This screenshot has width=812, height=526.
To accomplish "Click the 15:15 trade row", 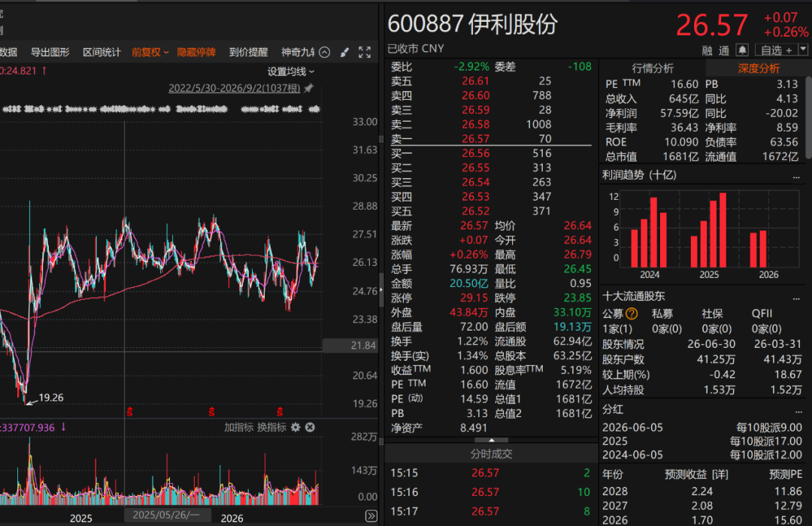I will [491, 473].
